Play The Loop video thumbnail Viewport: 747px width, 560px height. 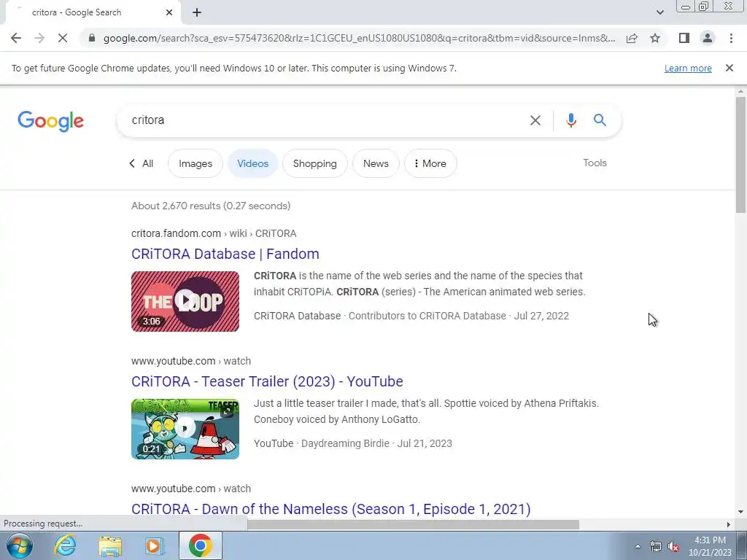point(185,301)
